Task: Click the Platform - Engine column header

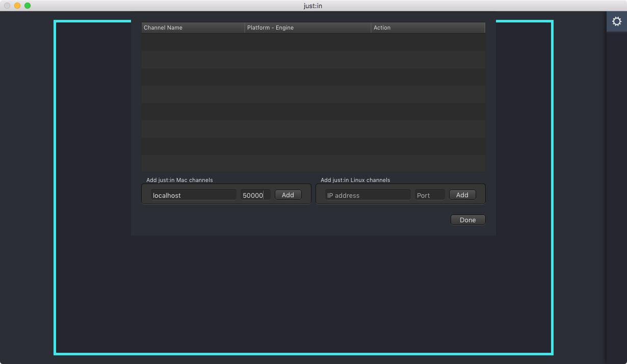Action: tap(308, 28)
